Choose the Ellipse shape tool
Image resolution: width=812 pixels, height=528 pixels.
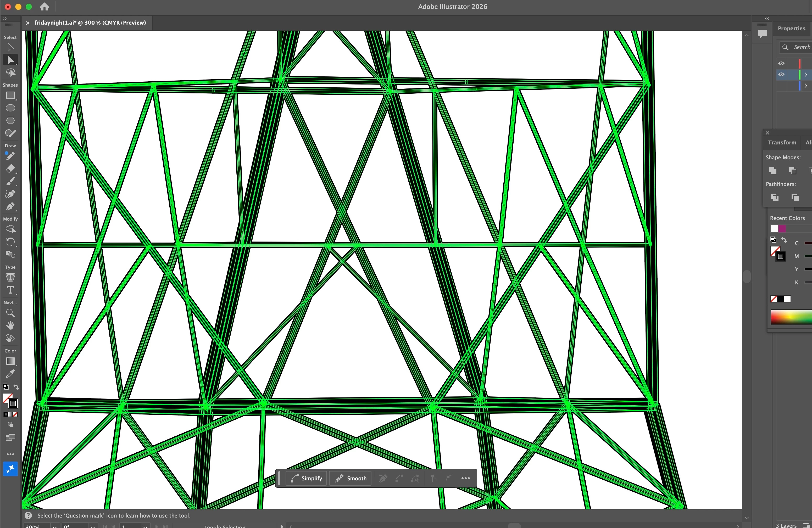click(10, 108)
